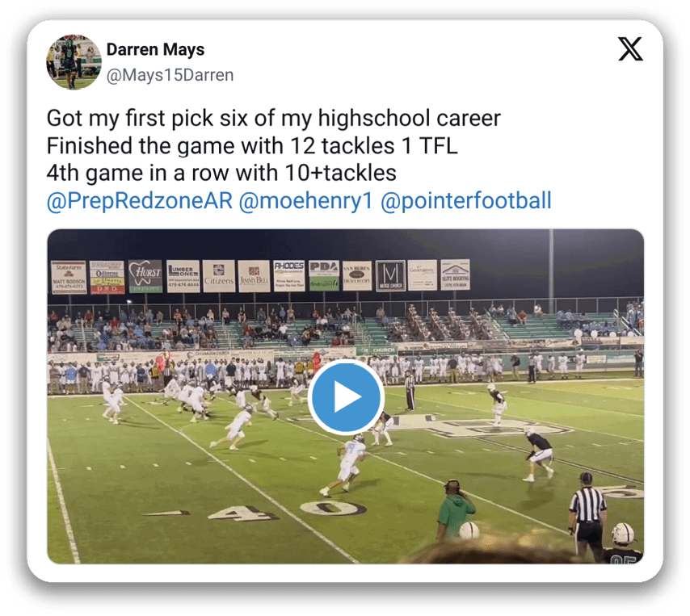
Task: Open the @Mays15Darren handle link
Action: click(x=170, y=75)
